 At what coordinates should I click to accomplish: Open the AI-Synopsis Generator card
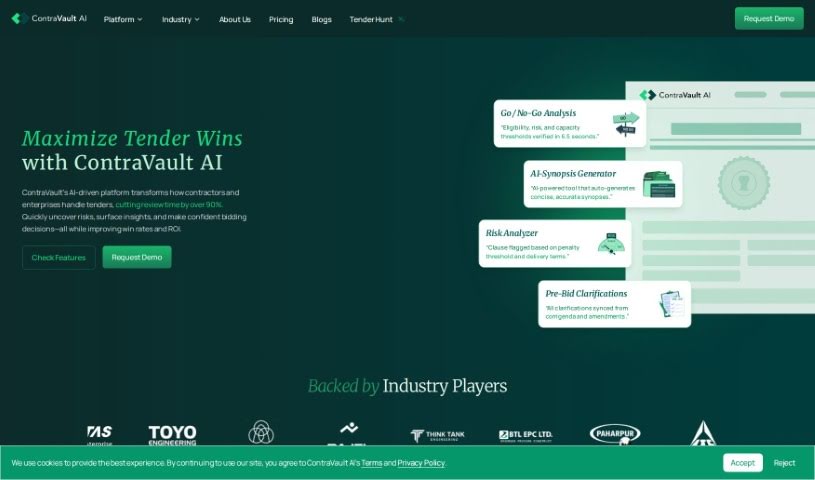tap(603, 184)
